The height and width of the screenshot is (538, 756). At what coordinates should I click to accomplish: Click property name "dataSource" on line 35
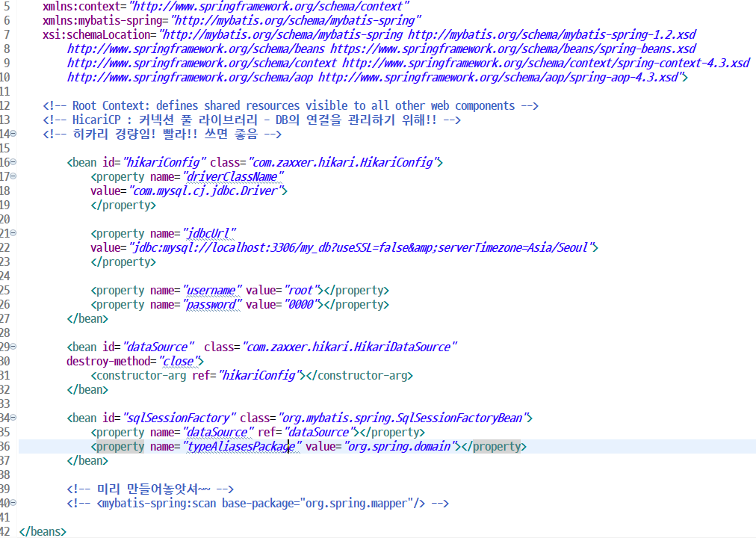tap(218, 433)
